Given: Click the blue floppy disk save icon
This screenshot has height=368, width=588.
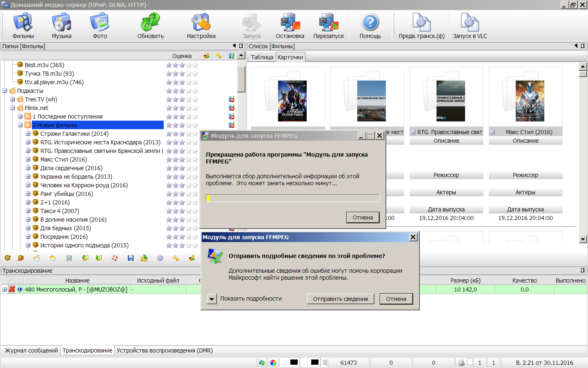Looking at the screenshot, I should click(131, 258).
